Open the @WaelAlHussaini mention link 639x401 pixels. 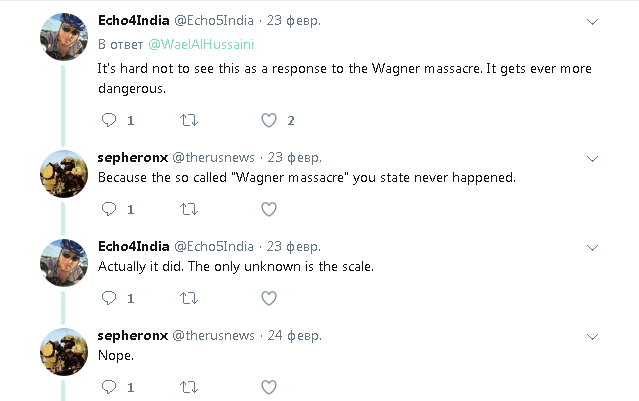[201, 44]
